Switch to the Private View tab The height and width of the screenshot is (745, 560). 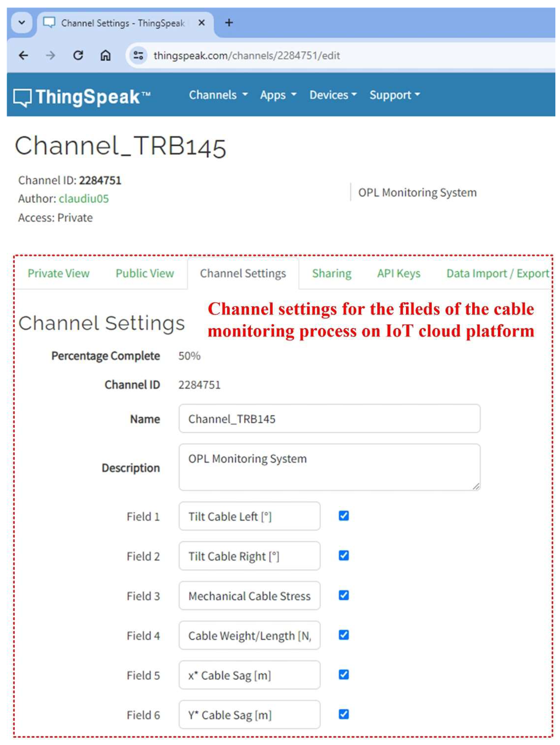[x=58, y=273]
